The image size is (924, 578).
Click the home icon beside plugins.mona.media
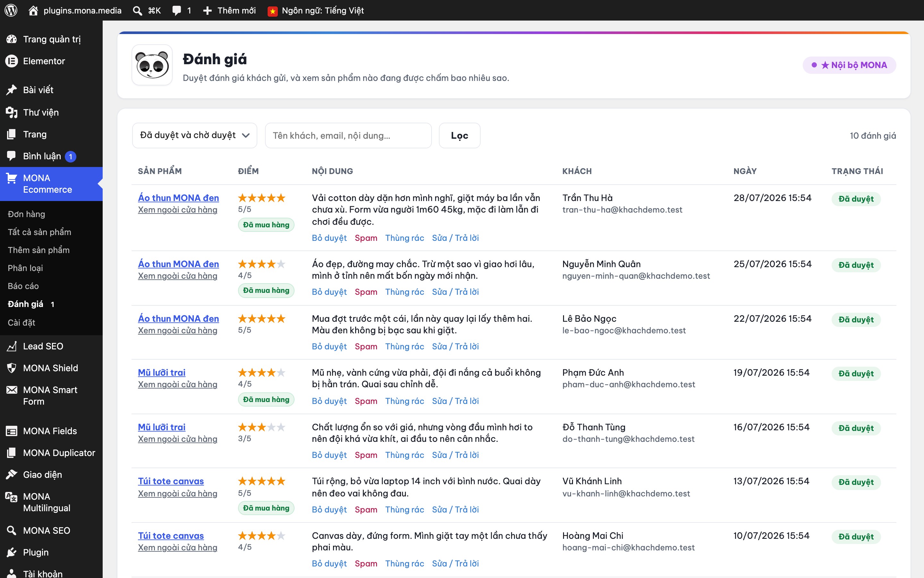point(33,10)
